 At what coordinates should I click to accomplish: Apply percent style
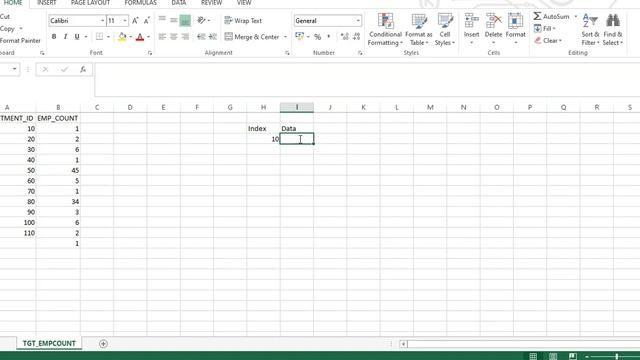pos(318,37)
